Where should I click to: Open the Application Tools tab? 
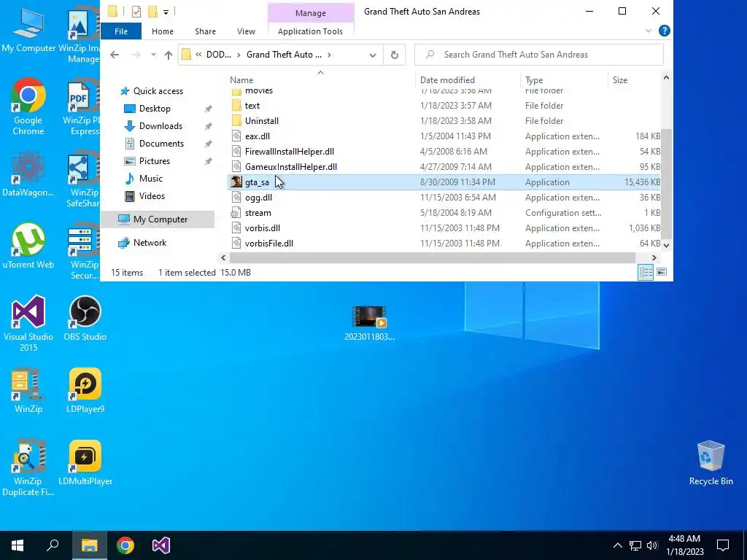coord(310,31)
